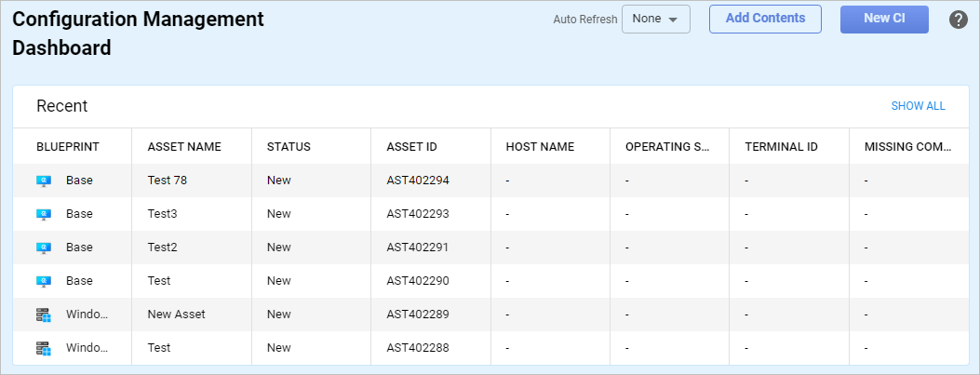The image size is (980, 375).
Task: Click the Base blueprint icon for Test2
Action: pyautogui.click(x=44, y=248)
